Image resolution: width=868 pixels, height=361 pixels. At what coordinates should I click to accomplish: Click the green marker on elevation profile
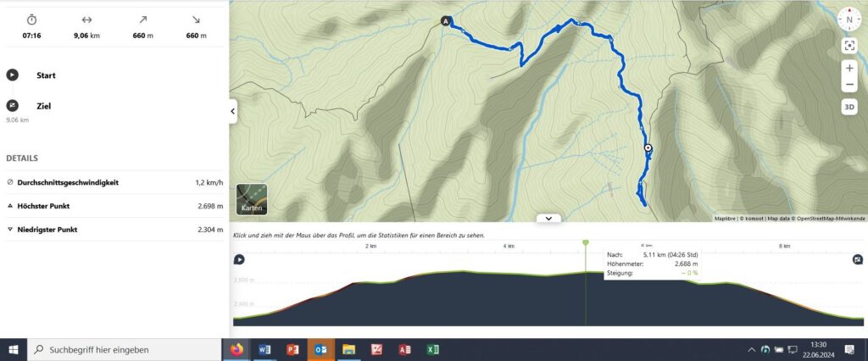pyautogui.click(x=586, y=242)
